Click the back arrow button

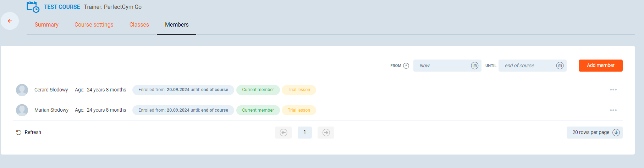(10, 21)
